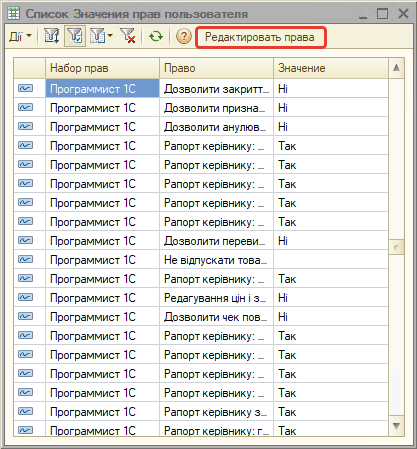This screenshot has width=417, height=449.
Task: Select the highlighted Программист 1С cell in Дозволити закритт row
Action: [102, 89]
